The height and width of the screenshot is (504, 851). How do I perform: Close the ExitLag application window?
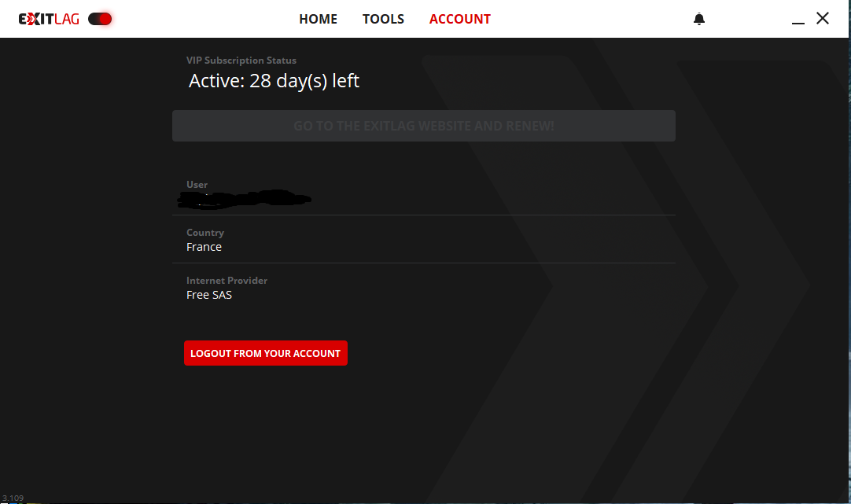[x=823, y=18]
